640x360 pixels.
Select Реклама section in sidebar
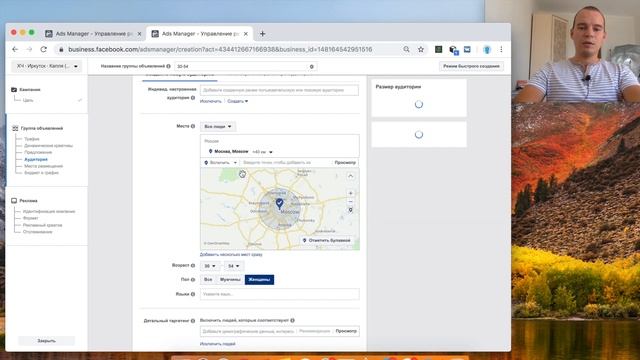coord(28,201)
